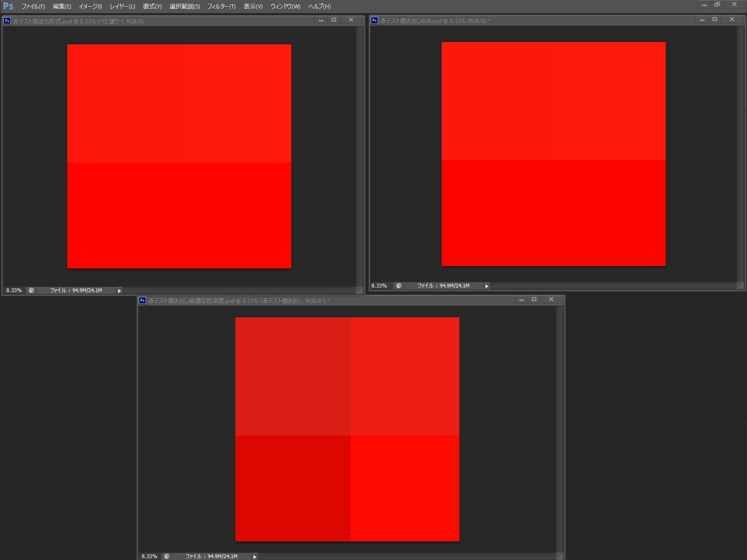Minimize the Photoshop application window
The height and width of the screenshot is (560, 747).
click(705, 5)
